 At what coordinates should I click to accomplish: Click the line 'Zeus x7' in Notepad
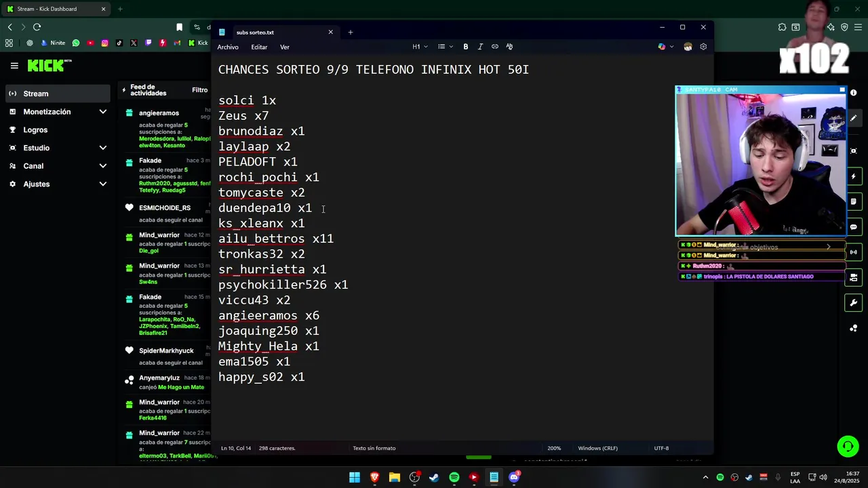(243, 116)
